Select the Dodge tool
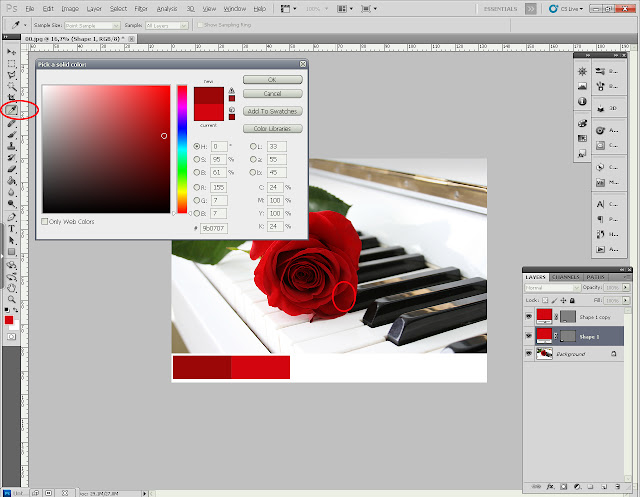Viewport: 640px width, 497px height. coord(11,204)
